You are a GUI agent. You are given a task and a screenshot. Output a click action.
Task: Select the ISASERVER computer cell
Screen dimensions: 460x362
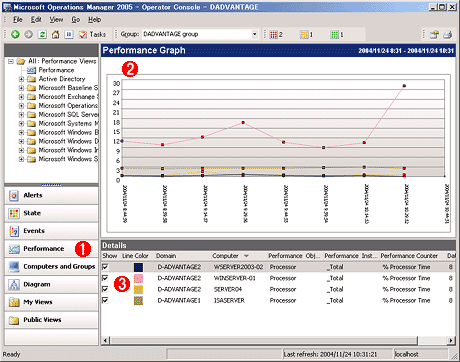(229, 300)
